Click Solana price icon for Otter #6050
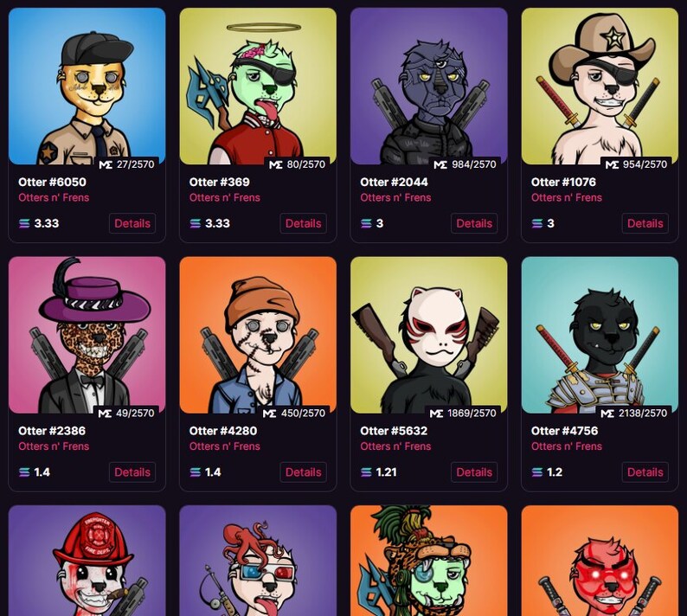This screenshot has width=687, height=616. 24,223
